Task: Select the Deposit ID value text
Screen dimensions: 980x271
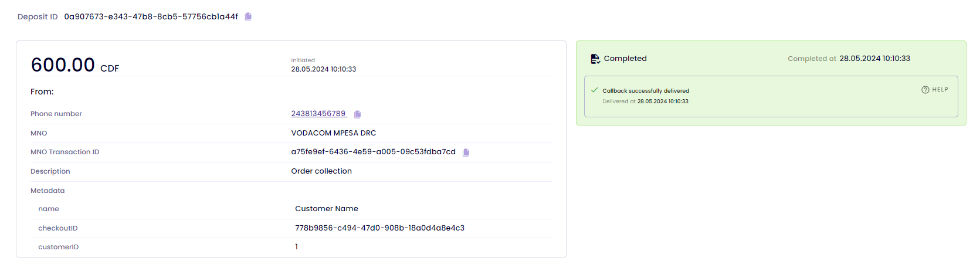Action: click(x=151, y=16)
